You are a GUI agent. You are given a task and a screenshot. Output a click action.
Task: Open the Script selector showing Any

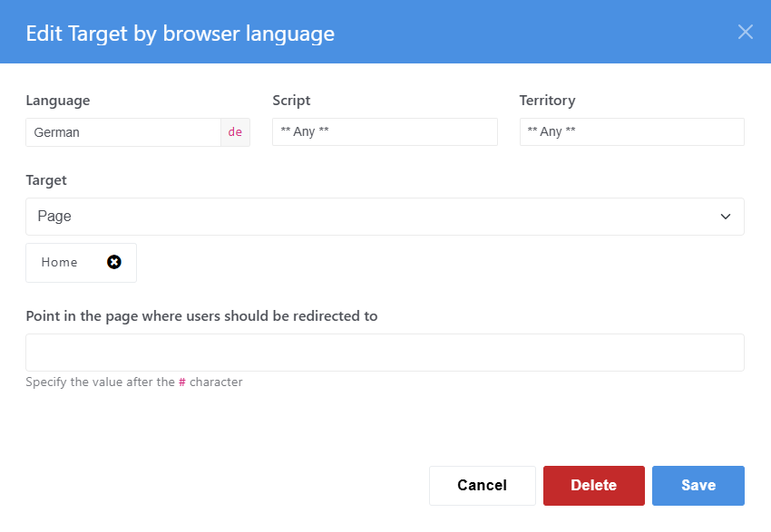(x=385, y=131)
